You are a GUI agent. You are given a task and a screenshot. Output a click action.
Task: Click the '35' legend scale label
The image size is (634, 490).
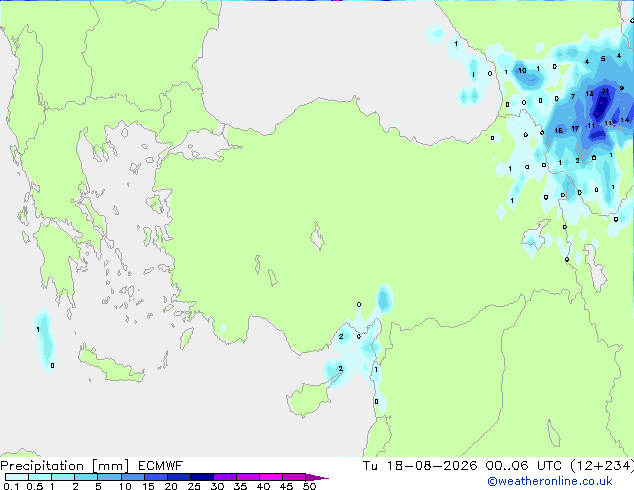point(240,486)
